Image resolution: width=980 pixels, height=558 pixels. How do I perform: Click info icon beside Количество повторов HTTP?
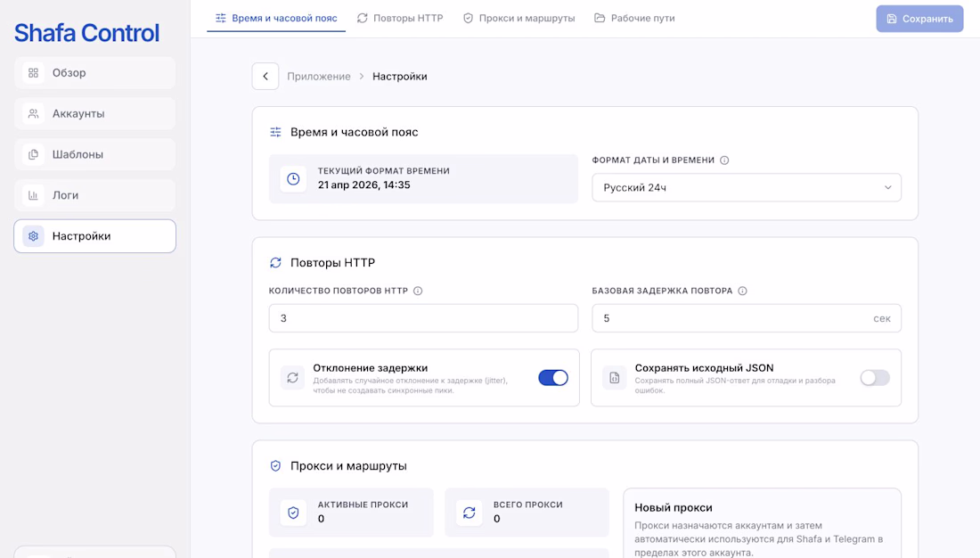pyautogui.click(x=418, y=291)
